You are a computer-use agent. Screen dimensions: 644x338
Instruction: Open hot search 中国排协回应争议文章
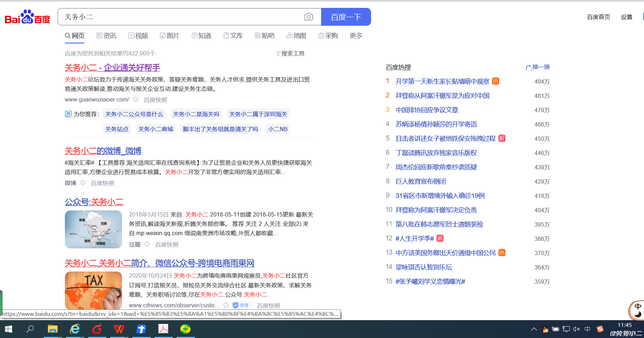coord(427,110)
